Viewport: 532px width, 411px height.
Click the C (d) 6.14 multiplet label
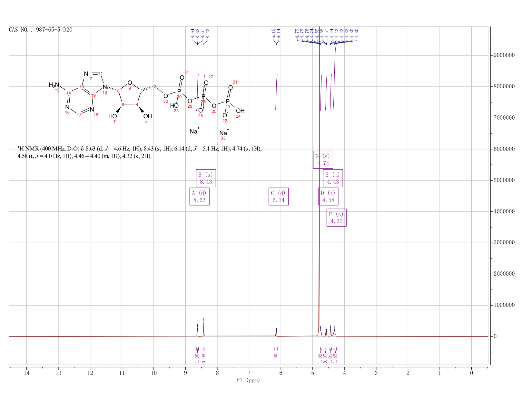[x=279, y=197]
